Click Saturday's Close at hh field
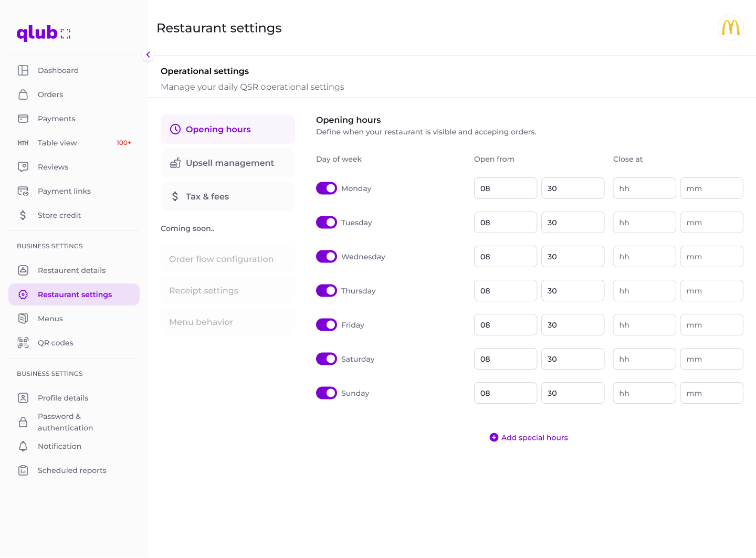Viewport: 756px width, 558px height. click(x=644, y=359)
